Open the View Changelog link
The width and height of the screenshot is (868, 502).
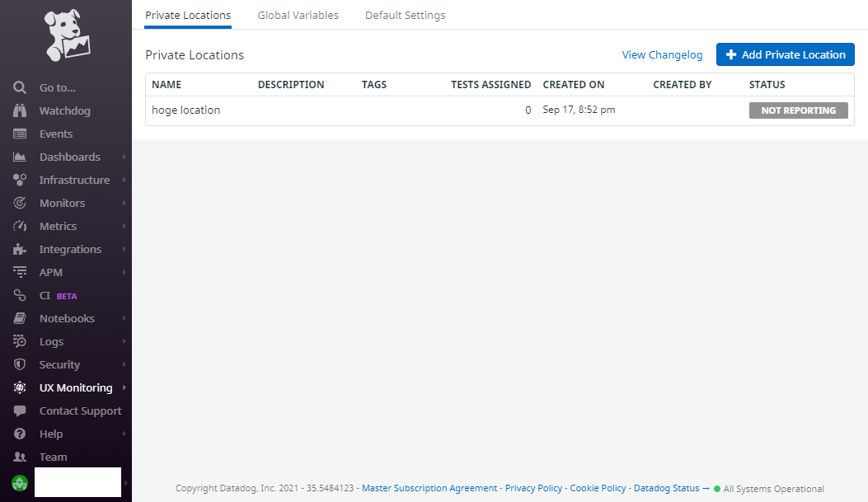click(662, 54)
